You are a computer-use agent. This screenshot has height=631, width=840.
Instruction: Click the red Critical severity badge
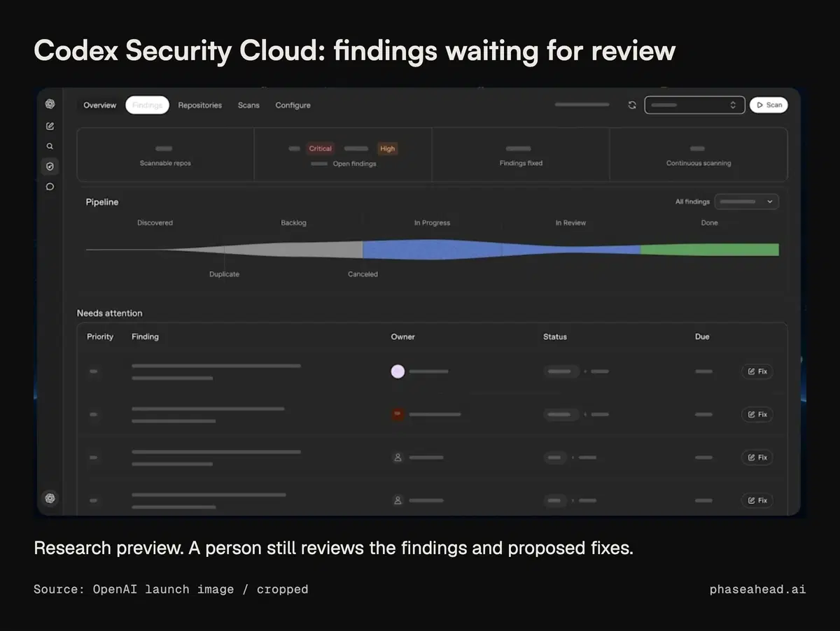click(x=321, y=148)
